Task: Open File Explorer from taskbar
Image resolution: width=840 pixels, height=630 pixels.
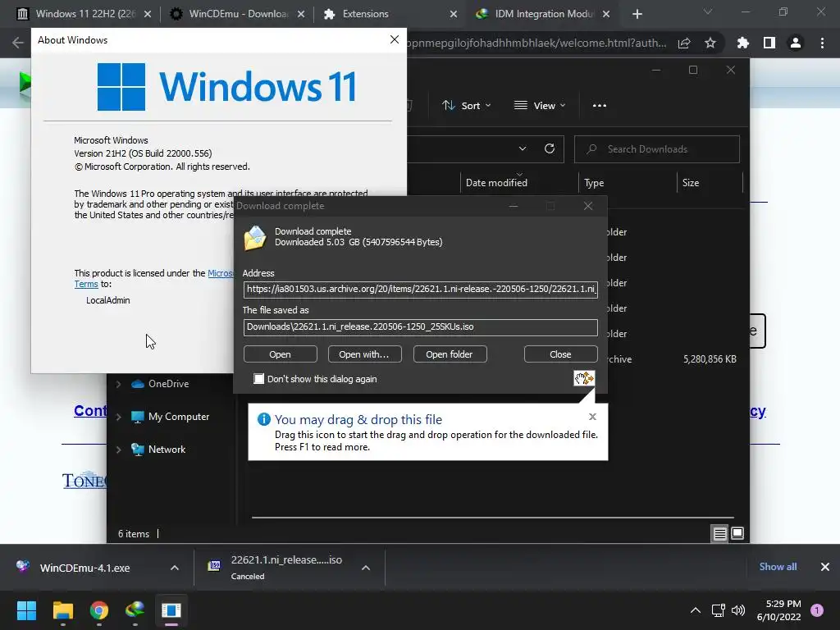Action: tap(62, 610)
